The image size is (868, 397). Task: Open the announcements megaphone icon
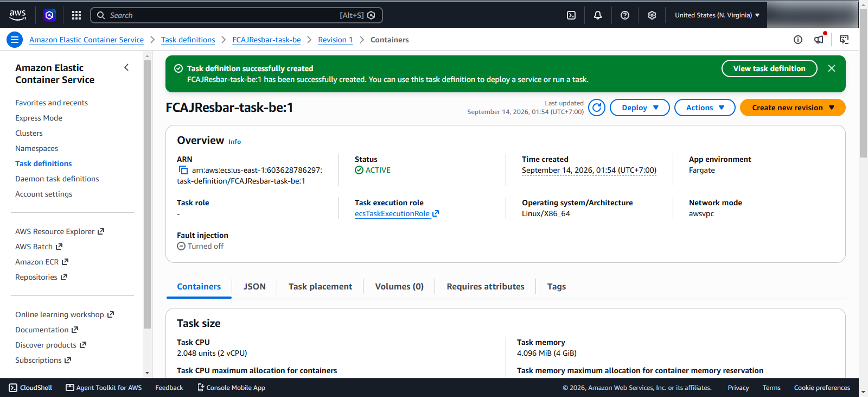pos(819,39)
